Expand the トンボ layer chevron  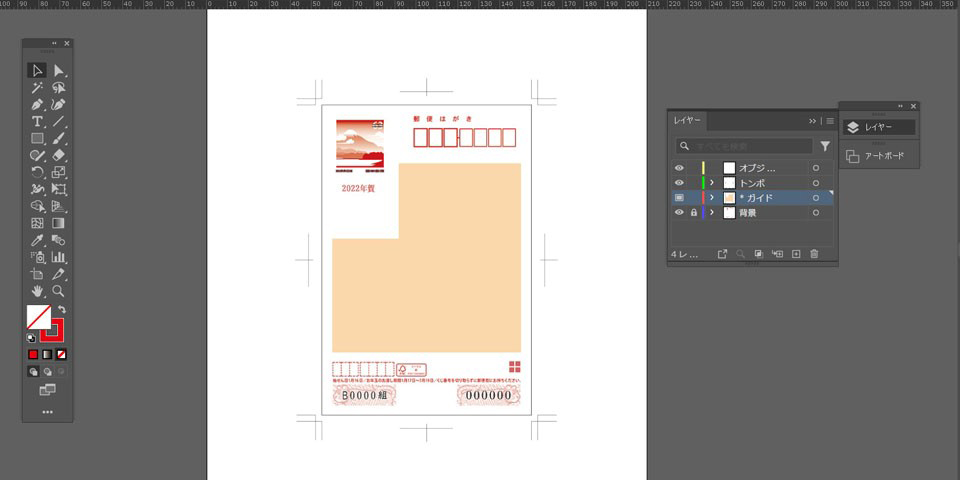click(x=712, y=183)
